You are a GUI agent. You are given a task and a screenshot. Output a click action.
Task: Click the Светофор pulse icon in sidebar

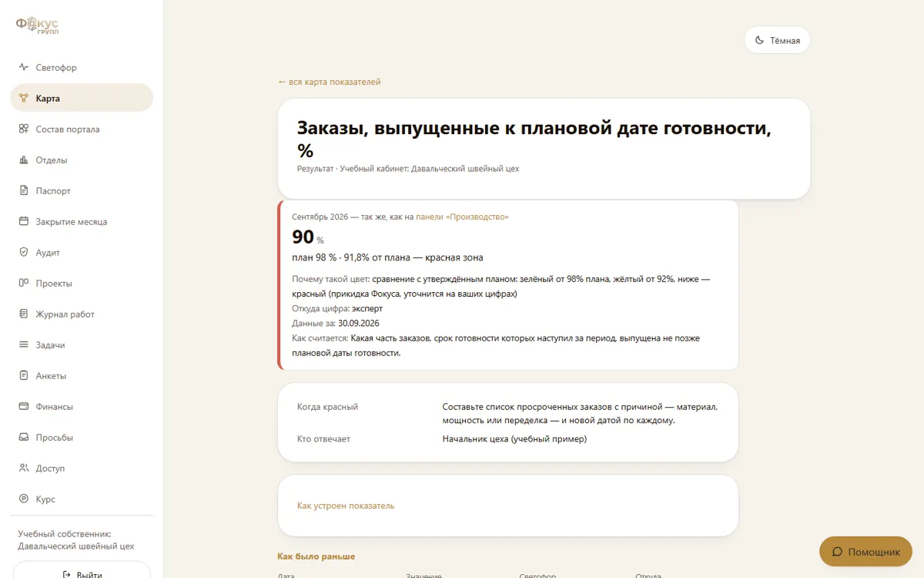pos(24,67)
